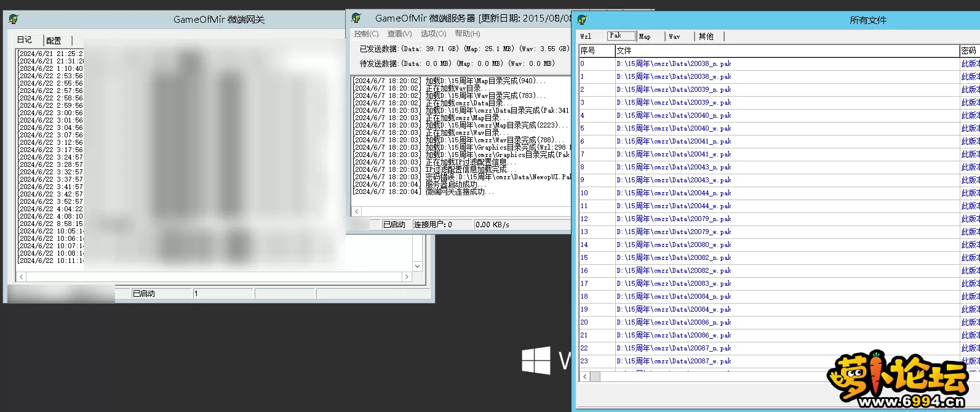Viewport: 980px width, 412px height.
Task: Select file row 20040_n.pak
Action: point(779,115)
